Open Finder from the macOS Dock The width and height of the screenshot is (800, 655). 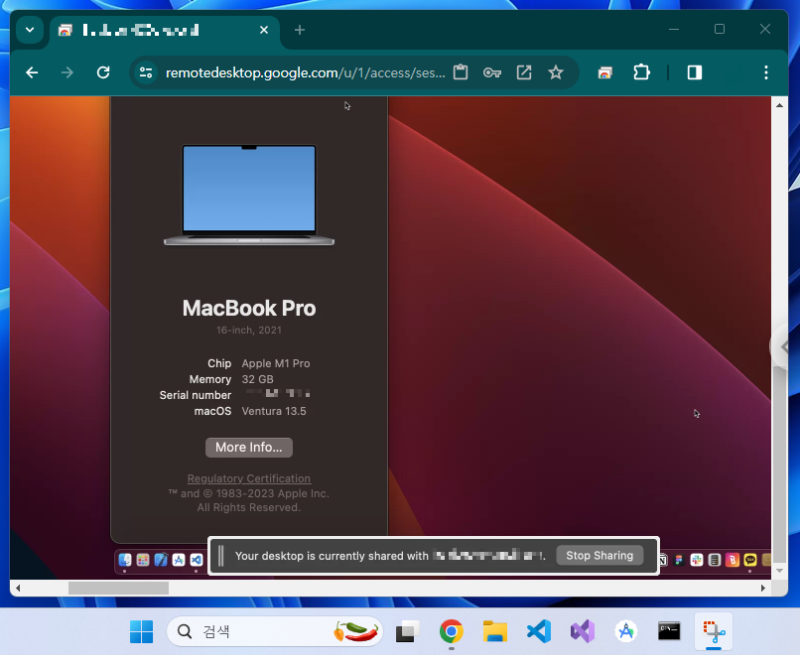click(x=125, y=560)
